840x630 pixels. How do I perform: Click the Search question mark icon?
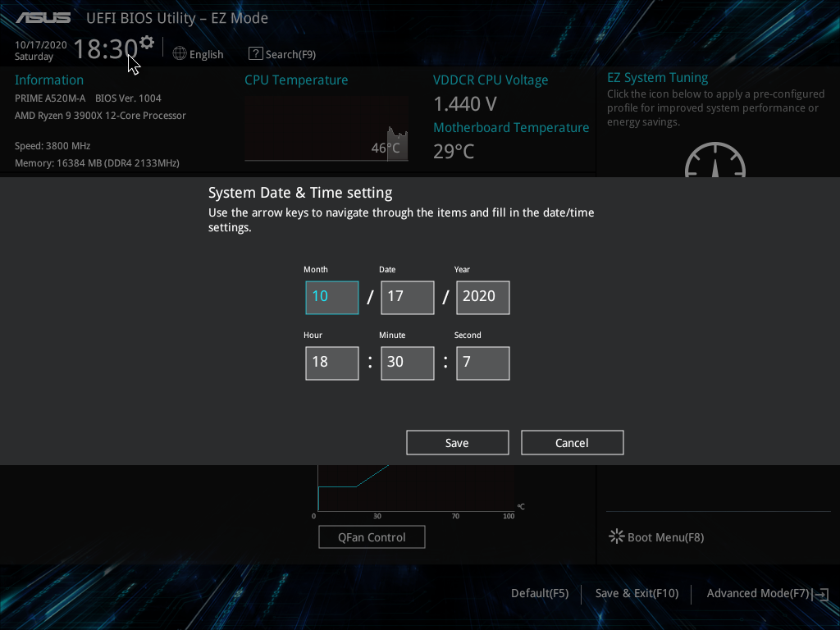[256, 53]
